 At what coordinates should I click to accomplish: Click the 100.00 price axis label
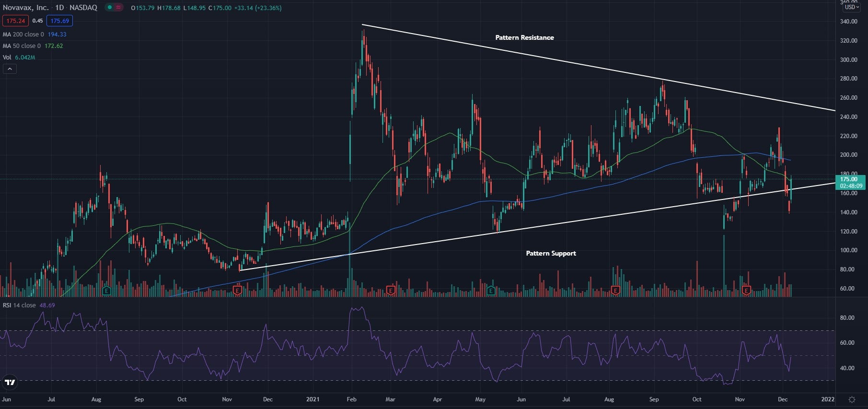click(x=848, y=250)
